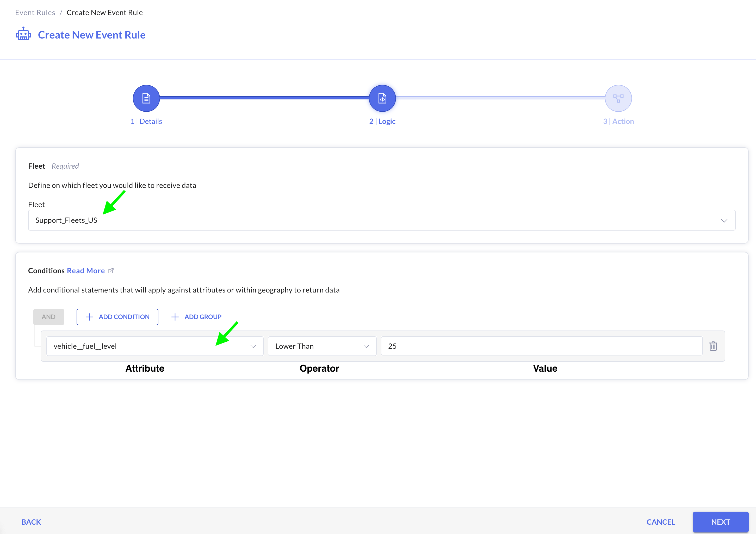756x534 pixels.
Task: Open the Read More conditions link
Action: point(86,271)
